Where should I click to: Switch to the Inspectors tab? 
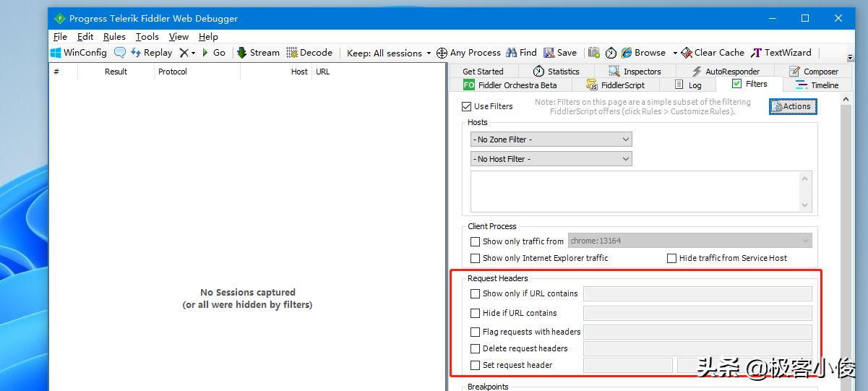[635, 72]
